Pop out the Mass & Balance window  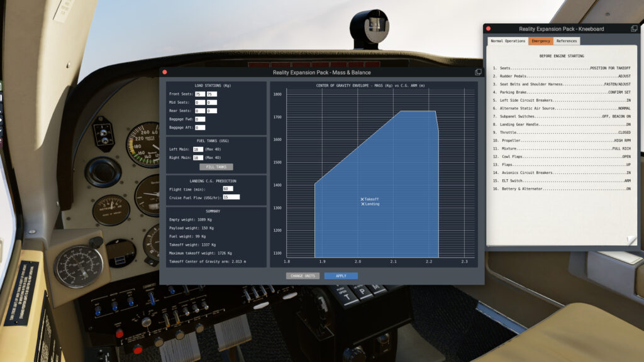click(478, 72)
